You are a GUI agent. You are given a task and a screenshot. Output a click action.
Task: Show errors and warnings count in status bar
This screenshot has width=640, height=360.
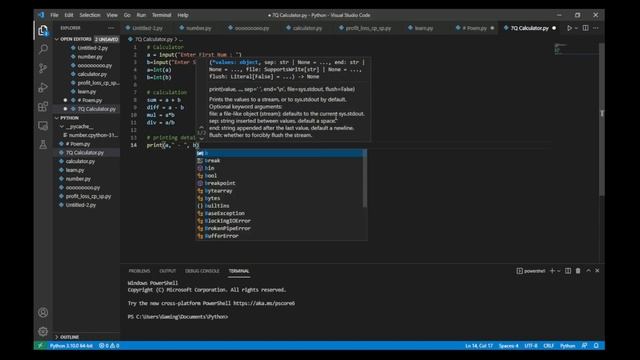pos(109,346)
